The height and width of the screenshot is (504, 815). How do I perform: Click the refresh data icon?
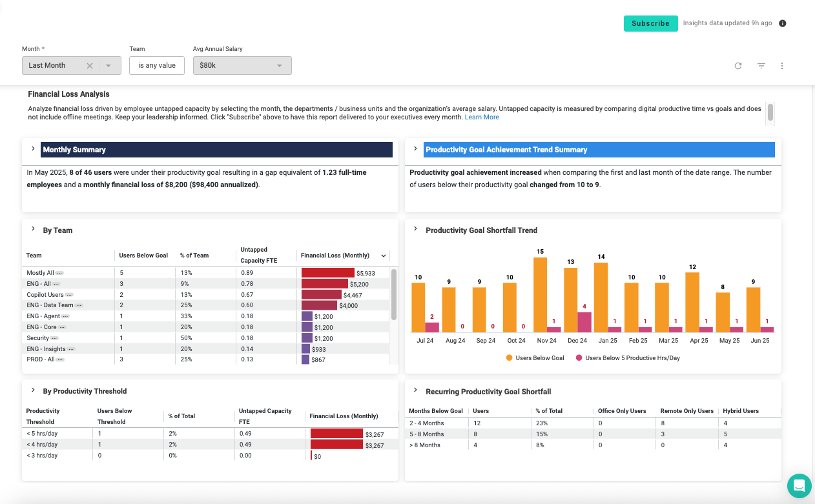(738, 65)
